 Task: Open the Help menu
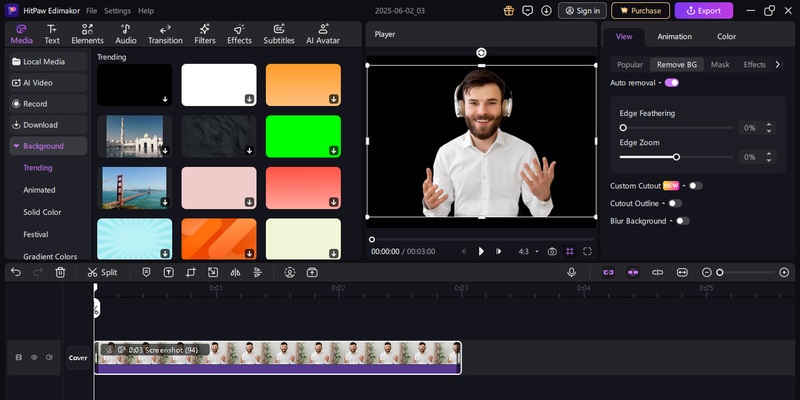pos(146,11)
